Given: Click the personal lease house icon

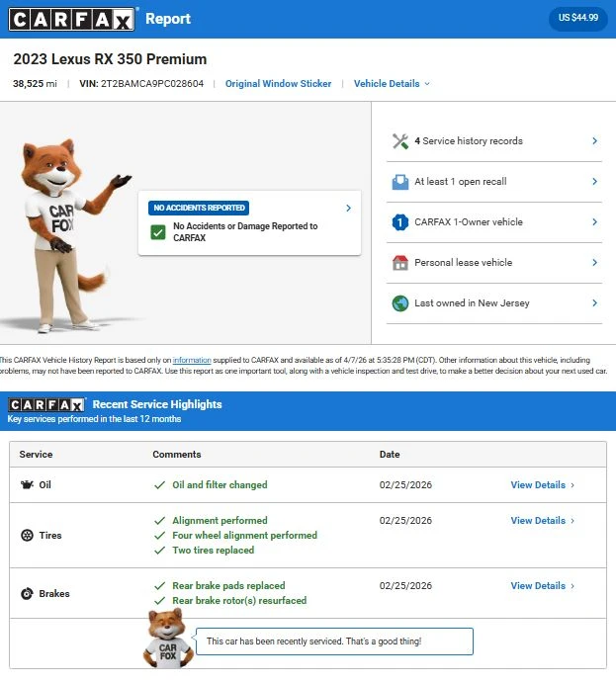Looking at the screenshot, I should tap(400, 263).
